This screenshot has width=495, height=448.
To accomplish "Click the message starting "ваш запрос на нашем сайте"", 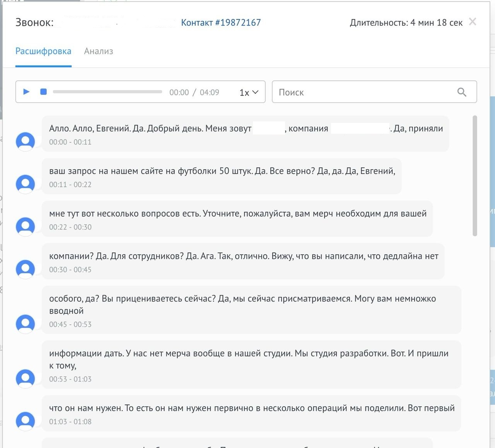I will (222, 176).
